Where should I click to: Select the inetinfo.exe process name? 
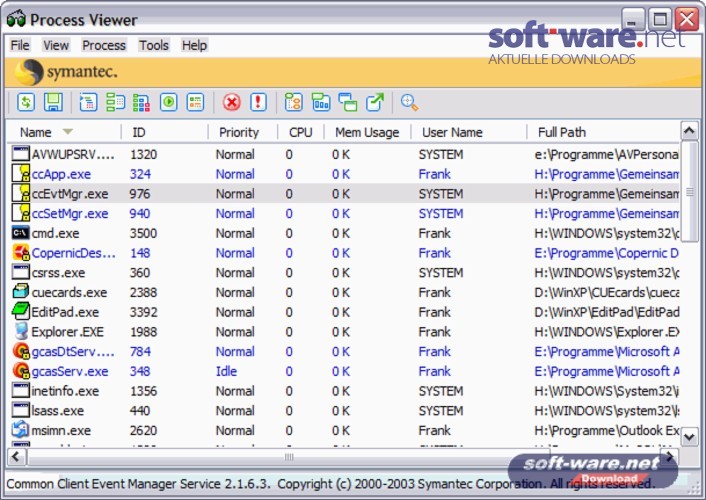tap(65, 391)
